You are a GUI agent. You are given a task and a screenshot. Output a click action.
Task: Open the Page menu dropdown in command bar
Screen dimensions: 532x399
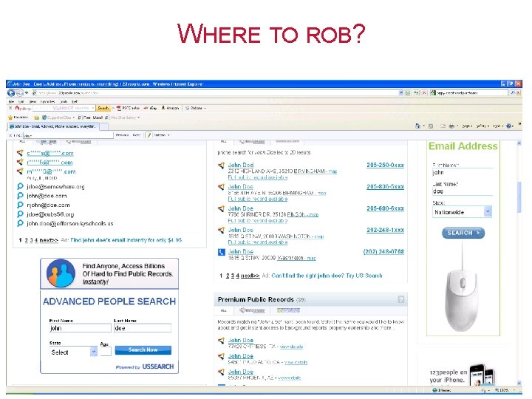468,126
